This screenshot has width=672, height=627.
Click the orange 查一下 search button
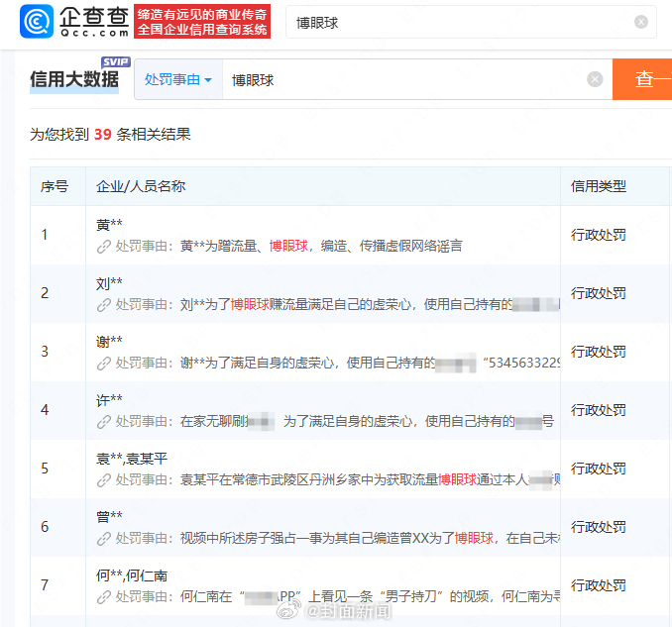coord(642,79)
